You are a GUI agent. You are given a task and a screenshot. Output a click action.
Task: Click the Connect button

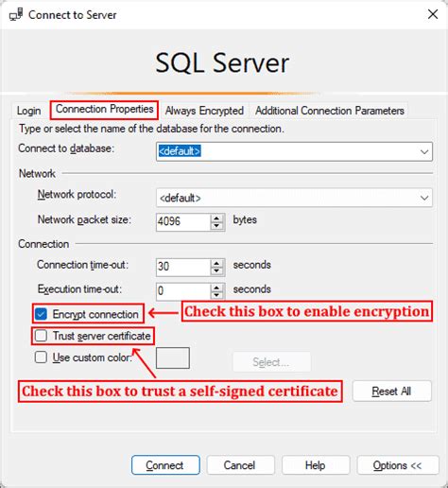[x=165, y=465]
